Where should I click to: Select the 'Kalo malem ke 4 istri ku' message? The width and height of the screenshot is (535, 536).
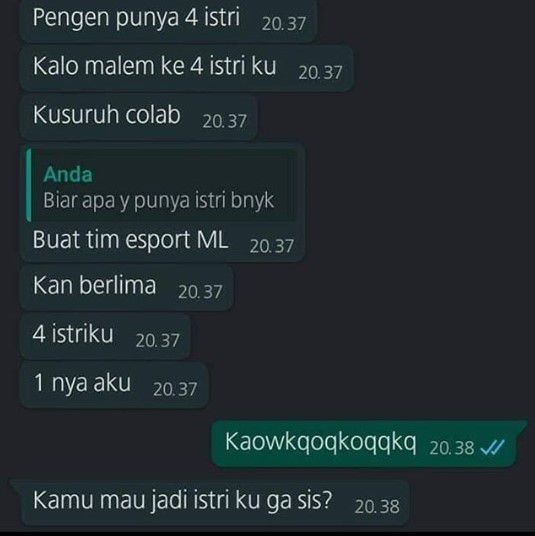click(187, 68)
